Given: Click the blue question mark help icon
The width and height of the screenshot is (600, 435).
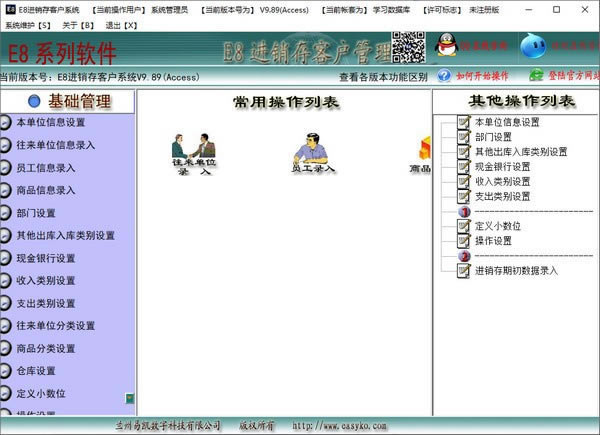Looking at the screenshot, I should pyautogui.click(x=444, y=75).
